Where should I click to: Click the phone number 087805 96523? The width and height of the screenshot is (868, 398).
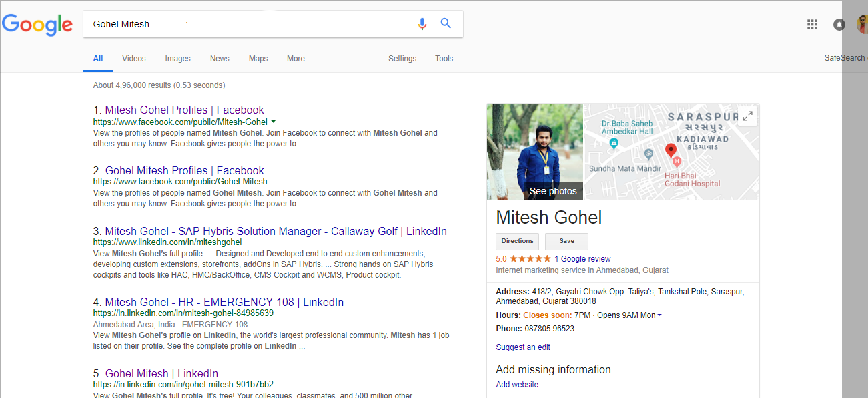coord(550,329)
